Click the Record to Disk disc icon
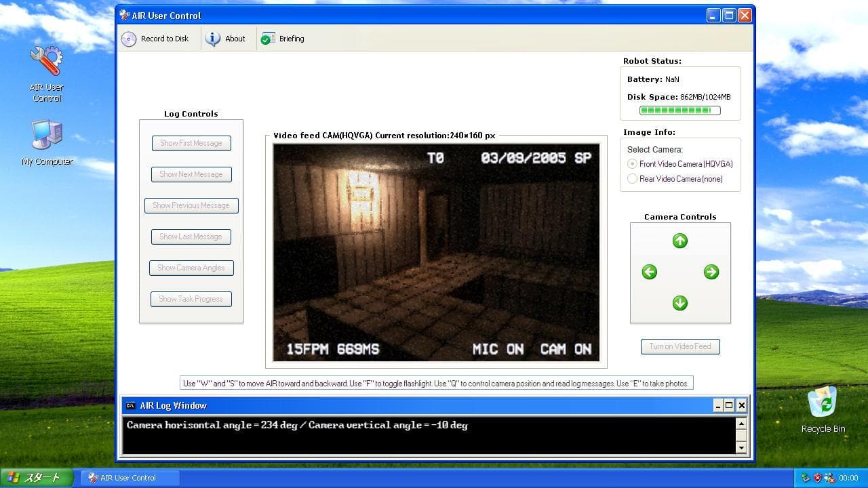This screenshot has height=488, width=868. [129, 39]
